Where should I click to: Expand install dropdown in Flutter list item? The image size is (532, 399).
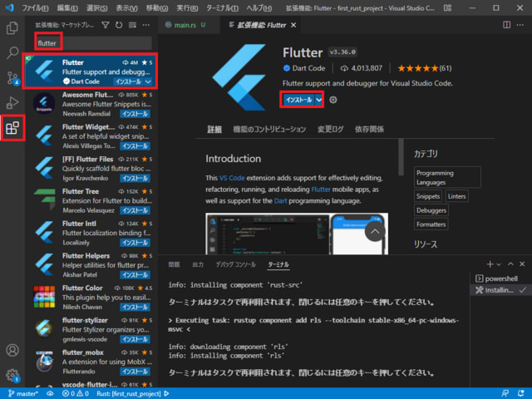coord(148,81)
